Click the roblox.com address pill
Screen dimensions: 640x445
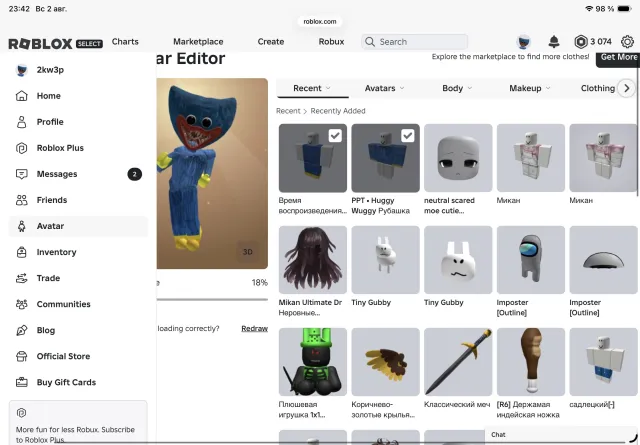320,21
